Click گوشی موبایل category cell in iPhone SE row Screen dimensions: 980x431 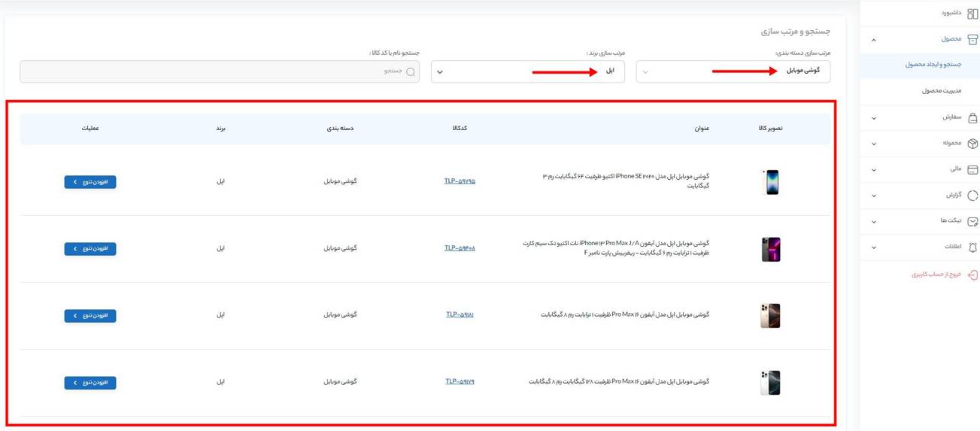coord(340,181)
